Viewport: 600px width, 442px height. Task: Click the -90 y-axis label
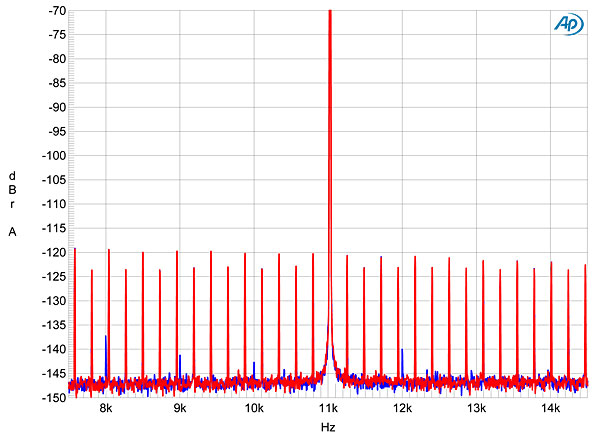point(57,108)
